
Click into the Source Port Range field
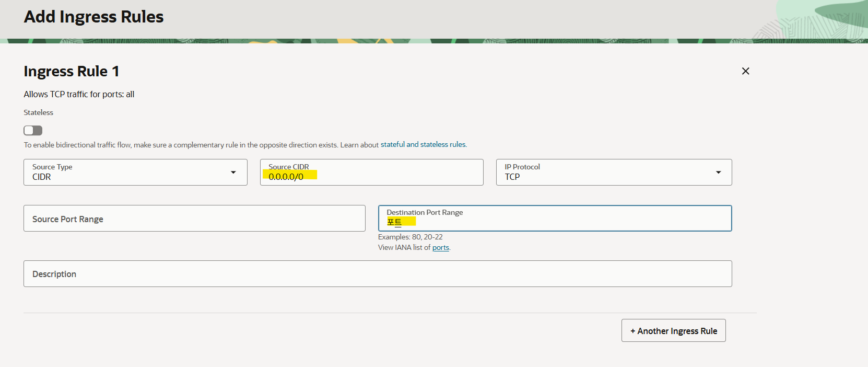194,219
